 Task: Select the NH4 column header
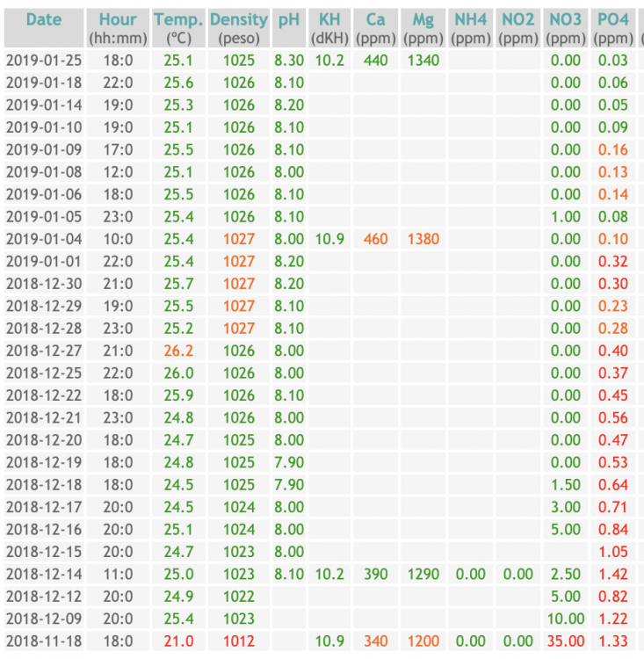point(470,19)
